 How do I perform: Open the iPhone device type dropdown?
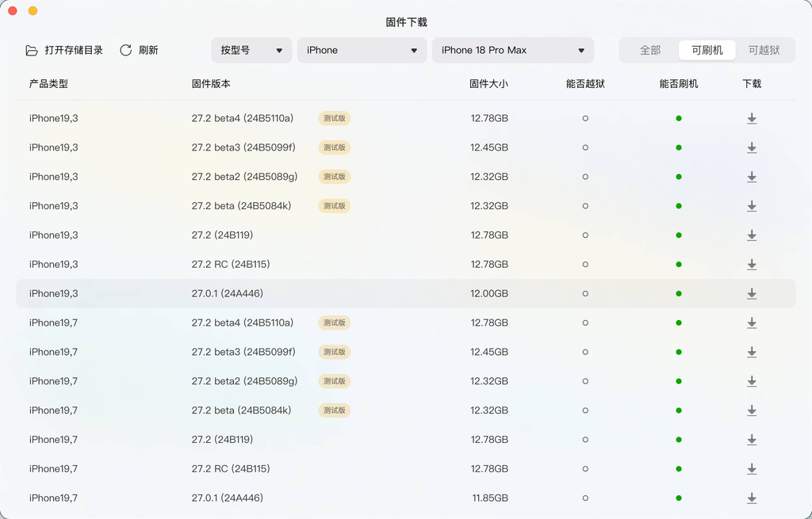(362, 50)
